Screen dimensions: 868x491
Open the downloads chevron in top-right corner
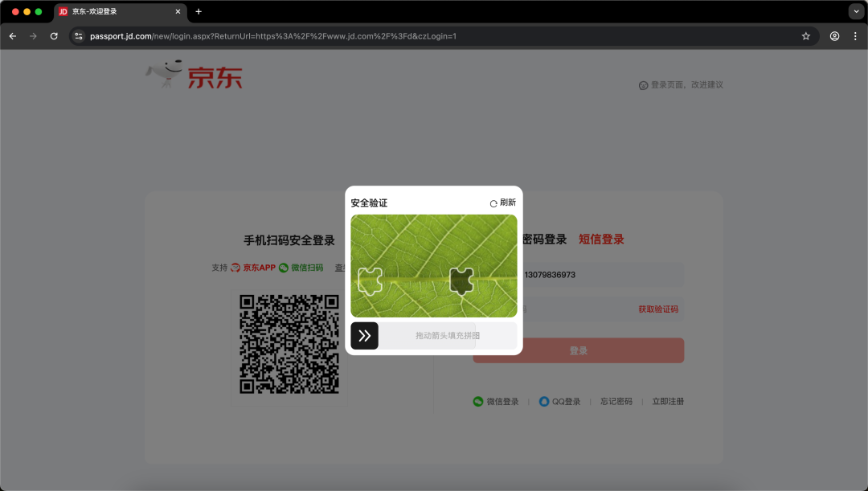pos(855,12)
